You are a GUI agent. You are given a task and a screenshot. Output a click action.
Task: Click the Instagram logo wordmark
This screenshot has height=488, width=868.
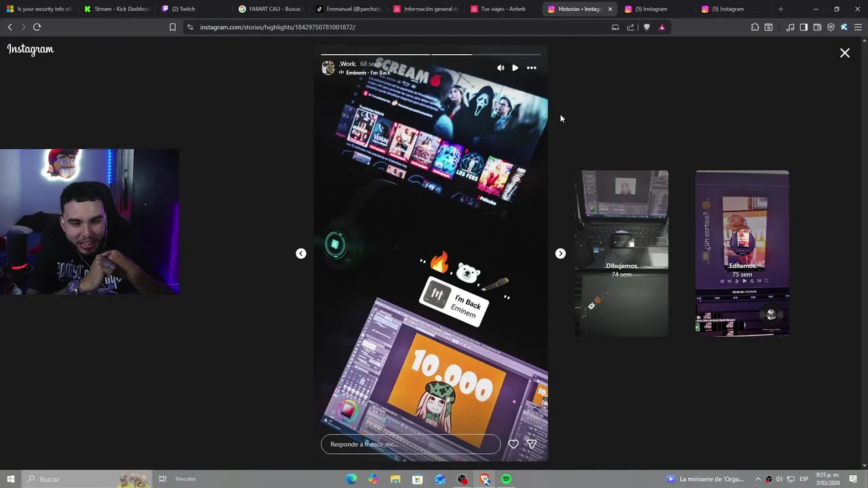[x=31, y=49]
